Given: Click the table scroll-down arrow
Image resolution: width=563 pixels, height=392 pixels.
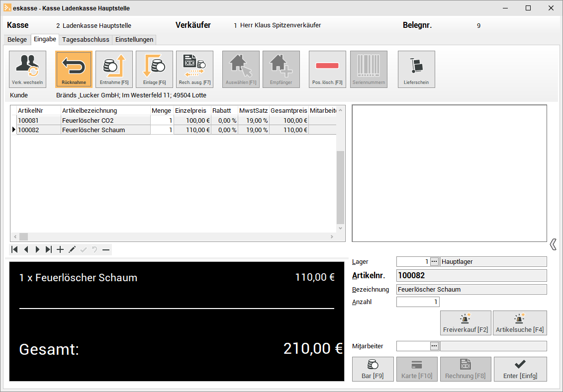Looking at the screenshot, I should 340,229.
